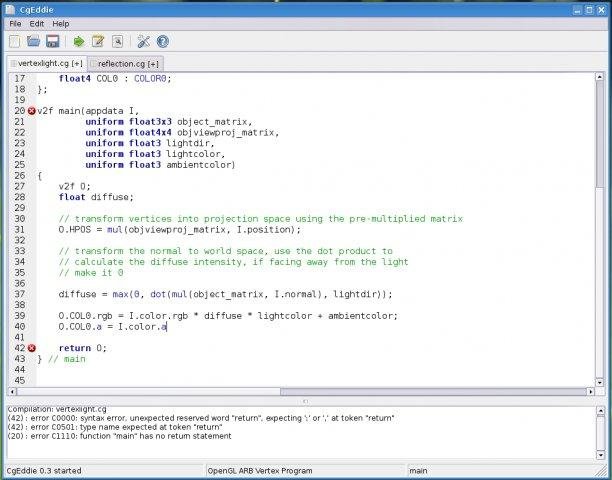Click the notepad with pencil icon
Viewport: 612px width, 480px height.
coord(98,41)
